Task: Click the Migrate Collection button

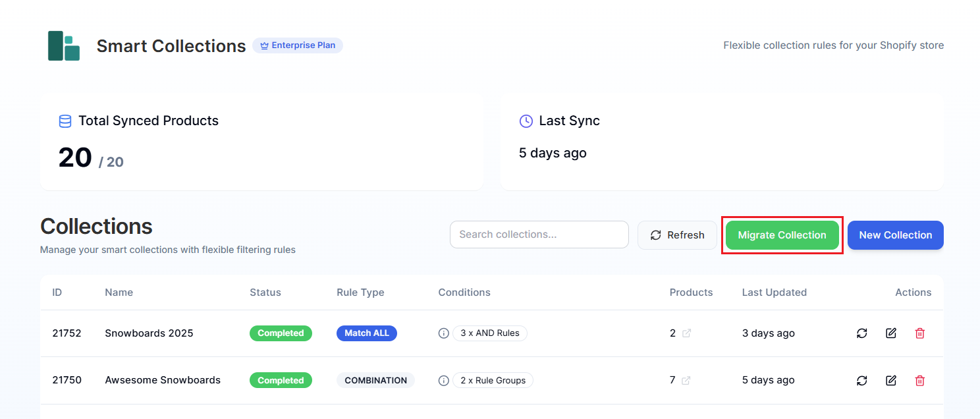Action: [x=782, y=235]
